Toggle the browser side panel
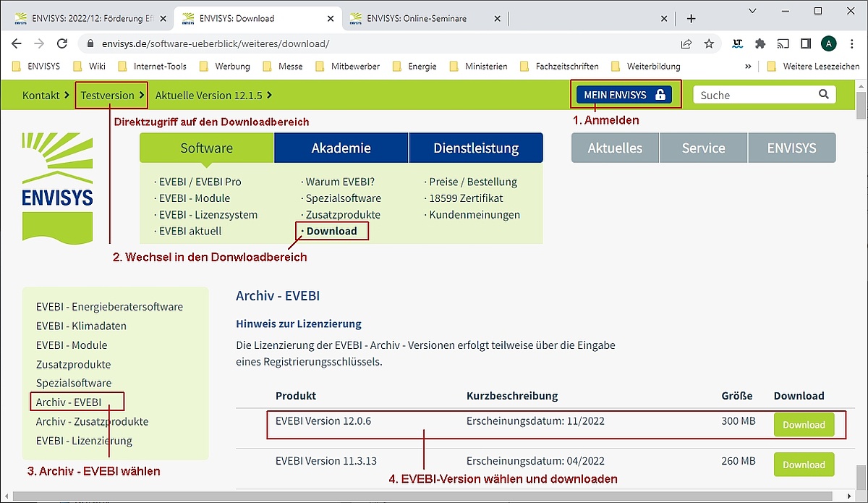This screenshot has width=868, height=503. [806, 43]
